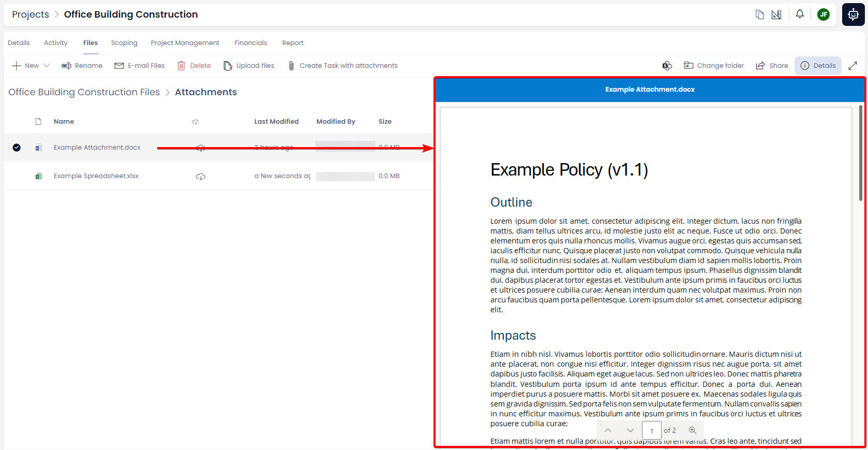Open the notifications bell
This screenshot has width=868, height=450.
tap(800, 14)
